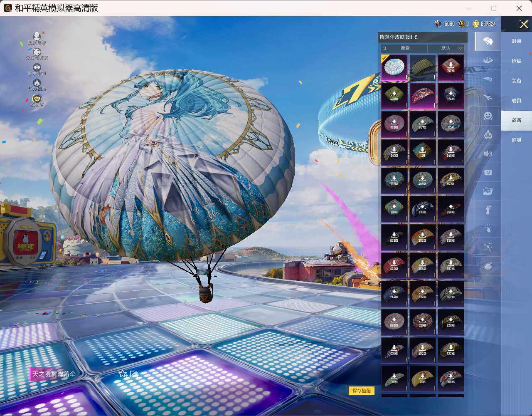Open the gold badge collector icon
Screen dimensions: 532x416
coord(37,99)
